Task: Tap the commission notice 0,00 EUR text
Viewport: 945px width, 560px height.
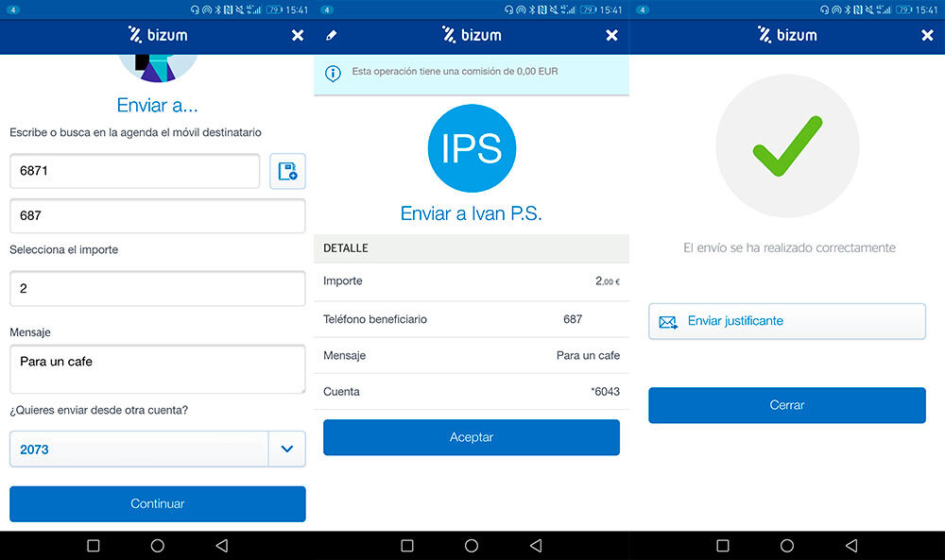Action: click(455, 71)
